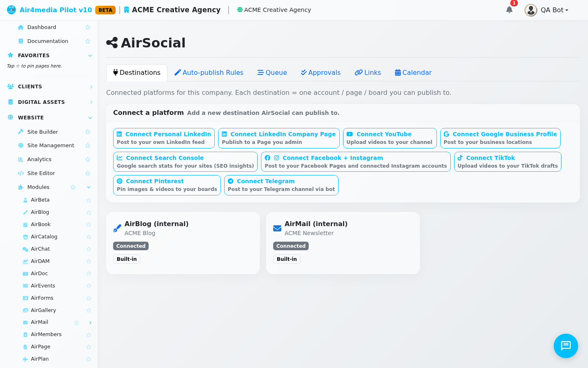Pin Modules with its star

pos(73,187)
